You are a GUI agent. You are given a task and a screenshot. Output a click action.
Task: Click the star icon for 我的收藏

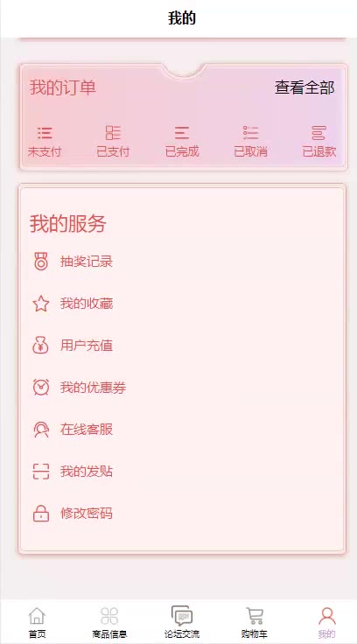click(40, 304)
